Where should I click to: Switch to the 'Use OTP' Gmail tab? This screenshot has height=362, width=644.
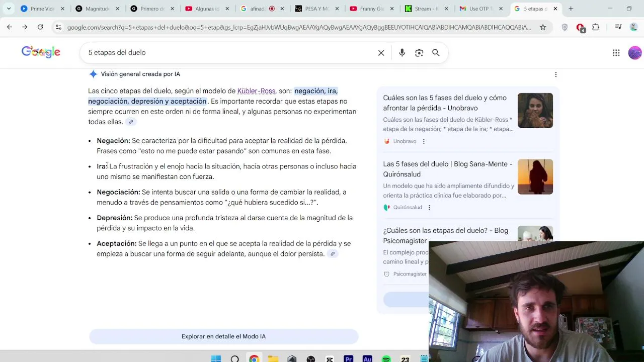pyautogui.click(x=481, y=9)
